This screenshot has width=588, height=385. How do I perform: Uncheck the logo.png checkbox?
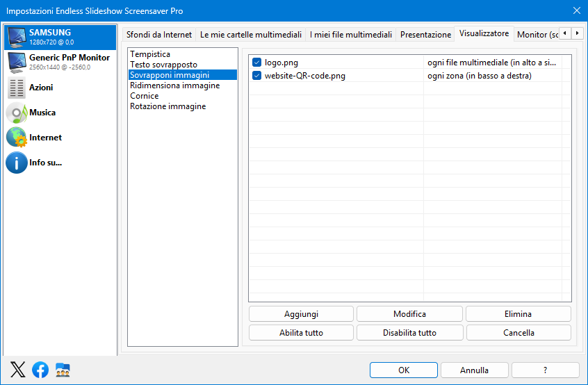pos(257,63)
